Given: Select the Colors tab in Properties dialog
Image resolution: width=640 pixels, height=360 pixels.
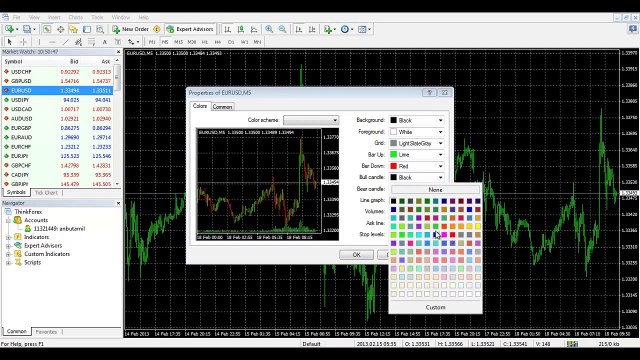Looking at the screenshot, I should coord(200,106).
